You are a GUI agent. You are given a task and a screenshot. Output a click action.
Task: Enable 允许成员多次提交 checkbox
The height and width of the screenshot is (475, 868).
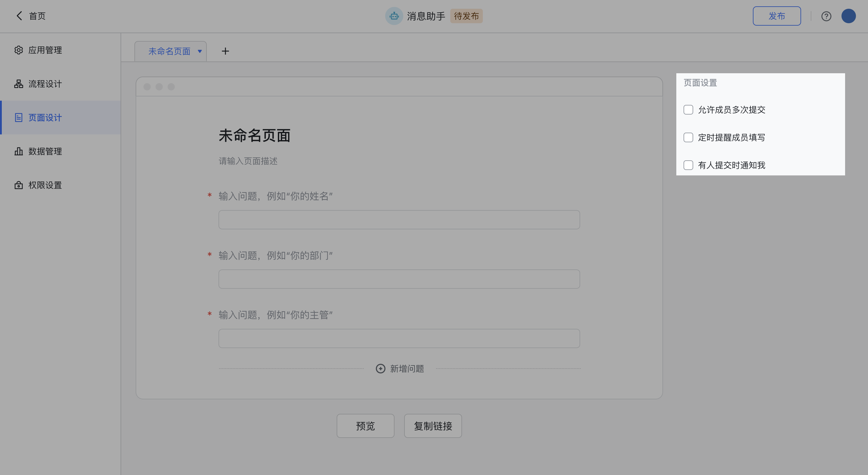(688, 110)
